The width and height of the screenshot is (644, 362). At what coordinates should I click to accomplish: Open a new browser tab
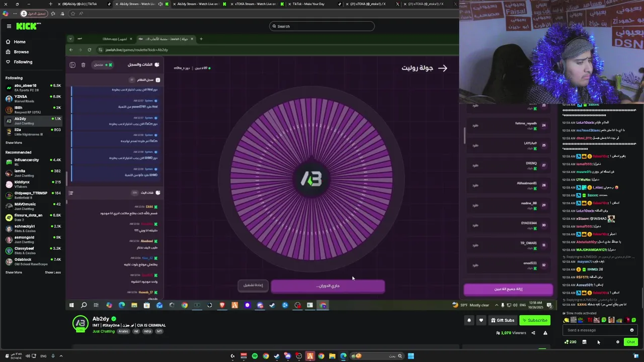point(50,4)
